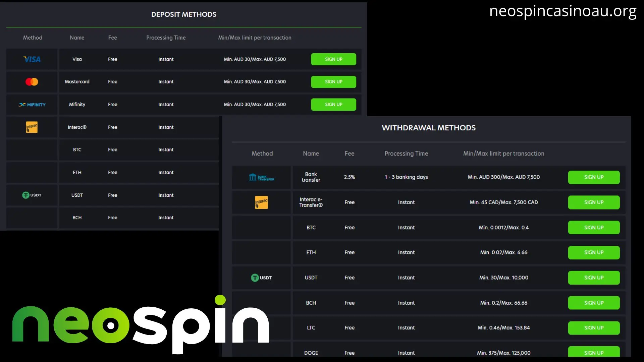644x362 pixels.
Task: Click the USDT logo in withdrawal methods
Action: tap(262, 278)
